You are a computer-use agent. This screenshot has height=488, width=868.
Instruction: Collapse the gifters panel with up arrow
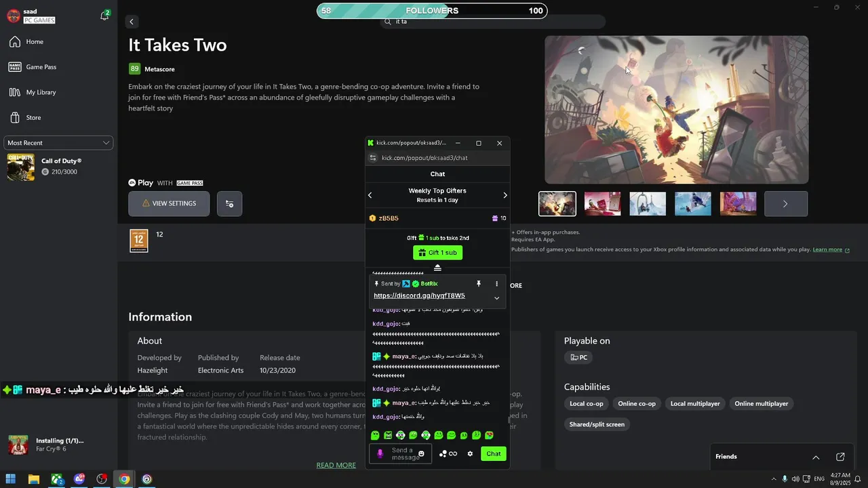click(x=437, y=268)
